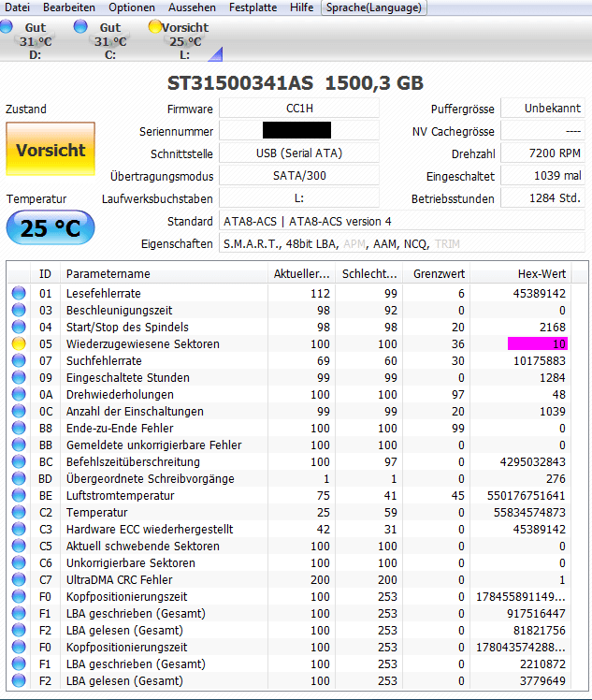Viewport: 592px width, 700px height.
Task: Open the Bearbeiten menu
Action: (x=68, y=7)
